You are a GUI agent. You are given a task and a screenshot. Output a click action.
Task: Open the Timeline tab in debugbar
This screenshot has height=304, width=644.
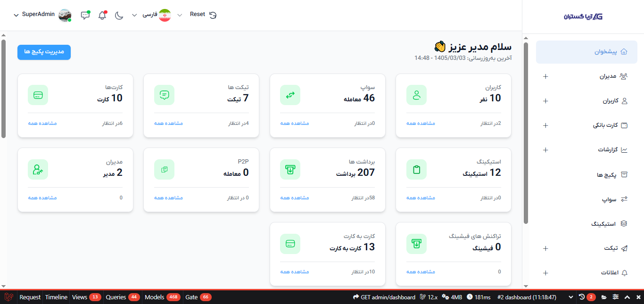pos(56,297)
